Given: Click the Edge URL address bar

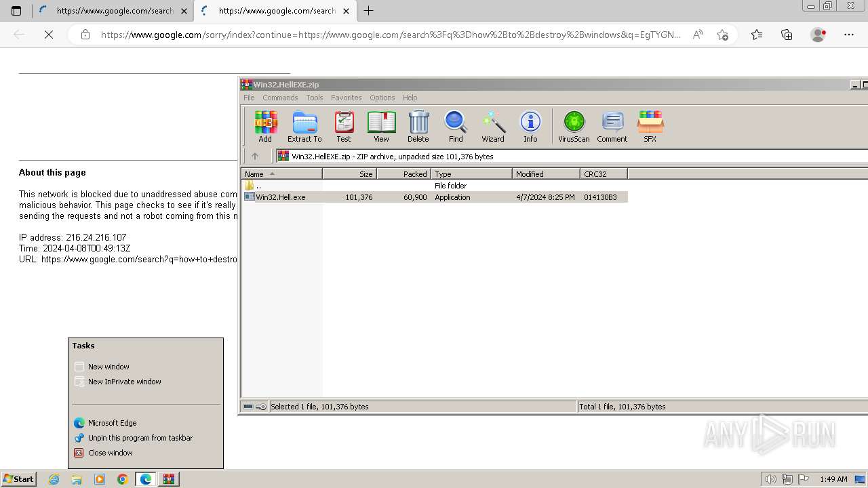Looking at the screenshot, I should 390,35.
